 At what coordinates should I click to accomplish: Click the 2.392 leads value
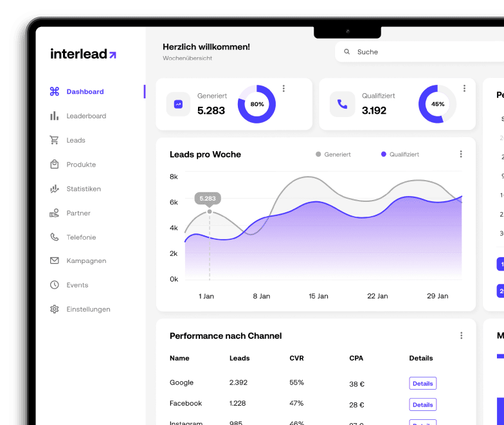pos(238,383)
